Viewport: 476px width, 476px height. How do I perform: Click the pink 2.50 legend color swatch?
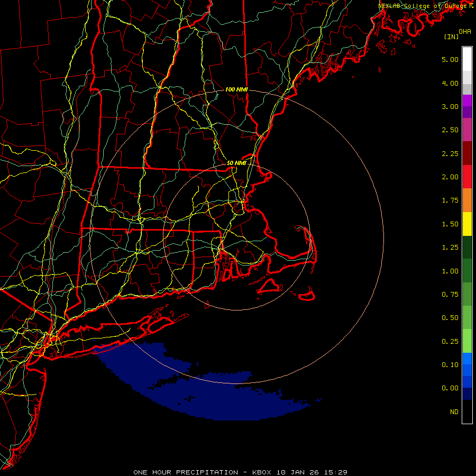click(467, 130)
